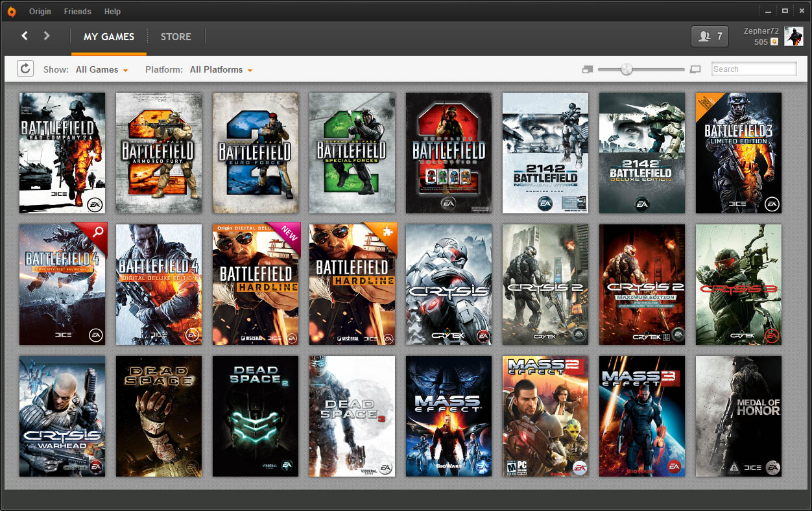Click the refresh library icon
The height and width of the screenshot is (511, 812).
click(x=25, y=69)
